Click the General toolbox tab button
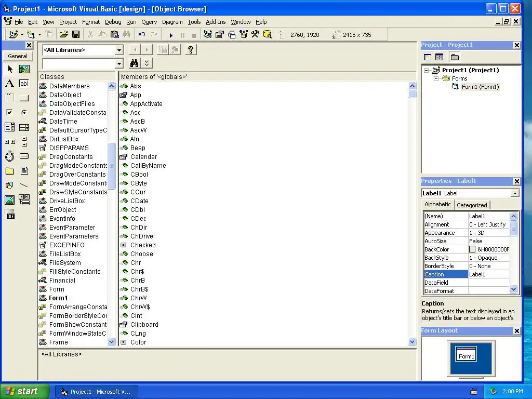 [x=18, y=56]
